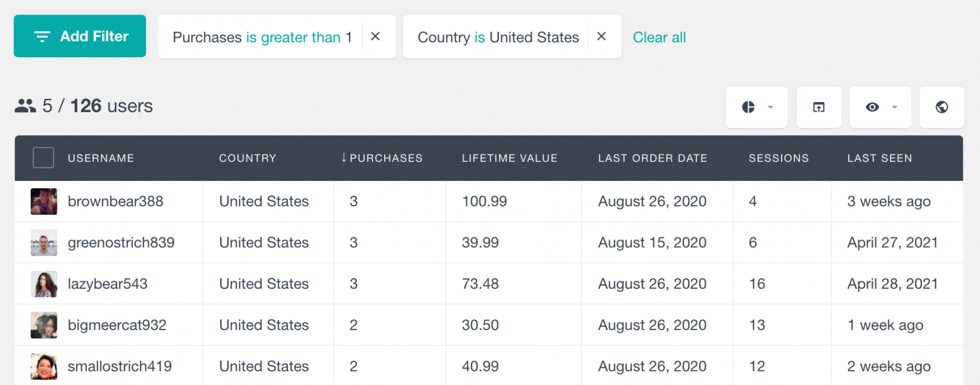Screen dimensions: 980x385
Task: Open the pie chart view
Action: (748, 107)
